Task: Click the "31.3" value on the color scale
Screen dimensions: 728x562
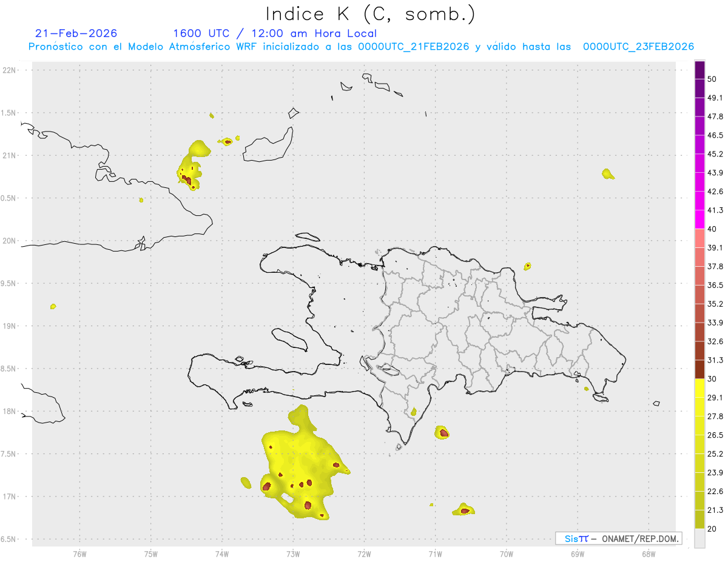Action: click(715, 360)
